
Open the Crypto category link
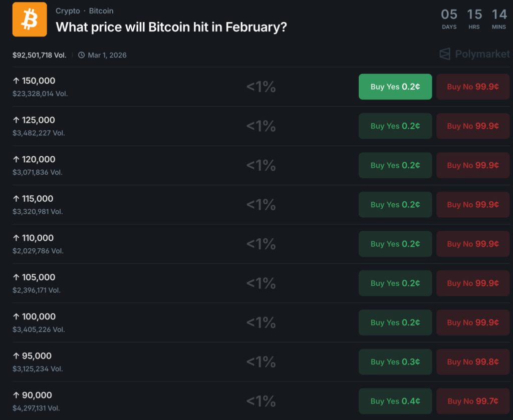pyautogui.click(x=68, y=11)
